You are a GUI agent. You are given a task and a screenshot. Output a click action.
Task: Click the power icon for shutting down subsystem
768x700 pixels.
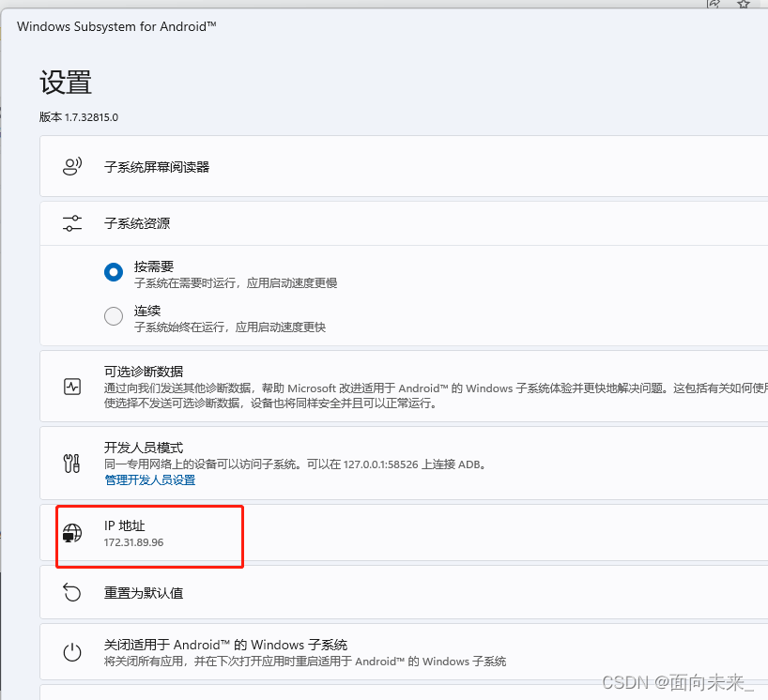pos(72,652)
